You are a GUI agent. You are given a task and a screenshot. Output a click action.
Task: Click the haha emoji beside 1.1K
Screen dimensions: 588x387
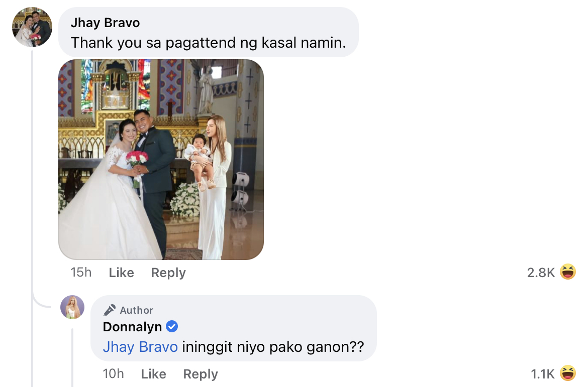point(568,373)
